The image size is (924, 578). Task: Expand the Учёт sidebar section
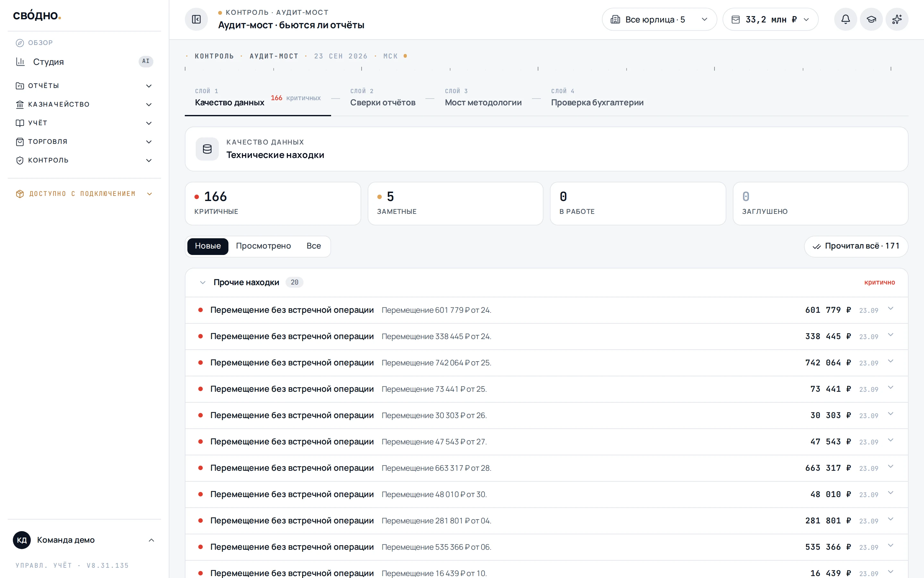click(84, 123)
